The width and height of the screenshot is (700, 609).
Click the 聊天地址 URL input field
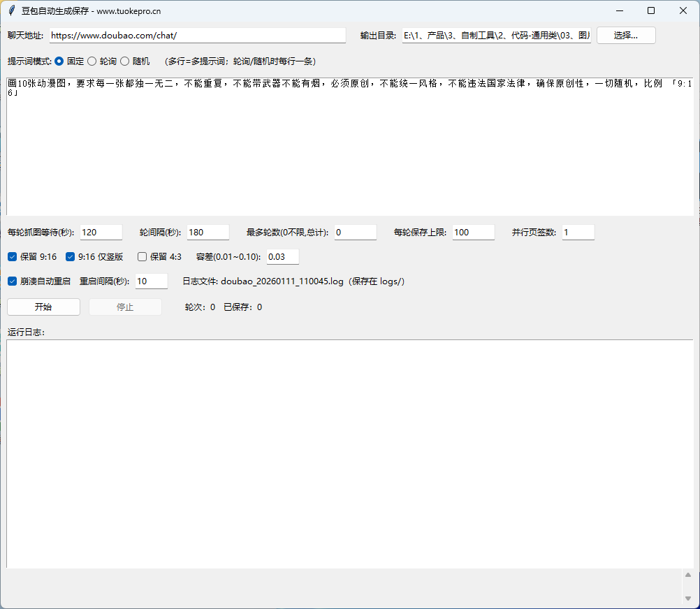(x=197, y=36)
